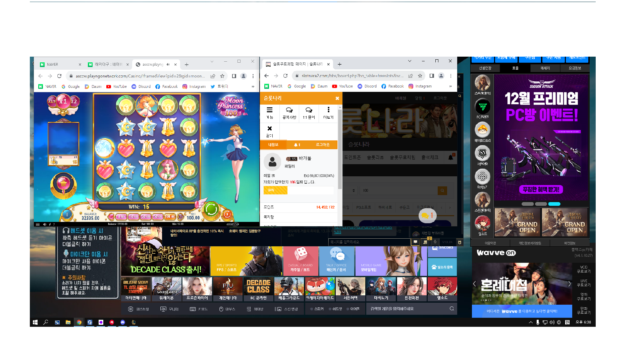Select the 8.00 bet chip

(x=121, y=217)
